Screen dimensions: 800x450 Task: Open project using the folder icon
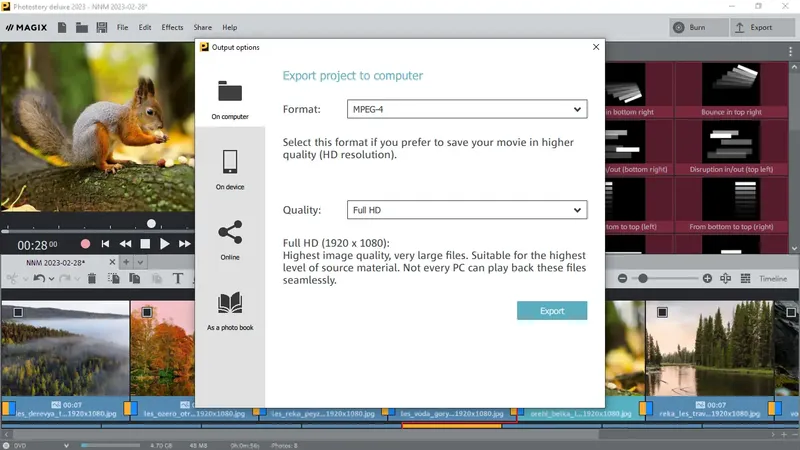(82, 28)
